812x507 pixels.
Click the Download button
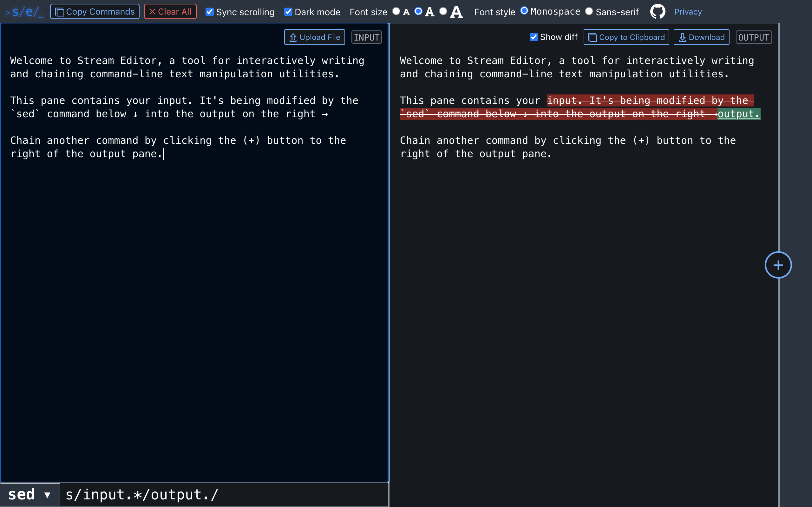click(701, 37)
